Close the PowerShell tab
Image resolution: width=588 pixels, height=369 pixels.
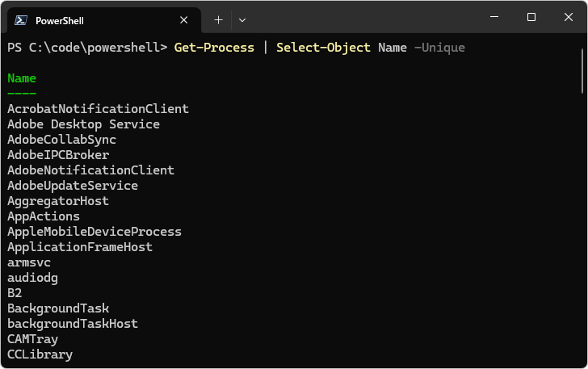[x=183, y=20]
